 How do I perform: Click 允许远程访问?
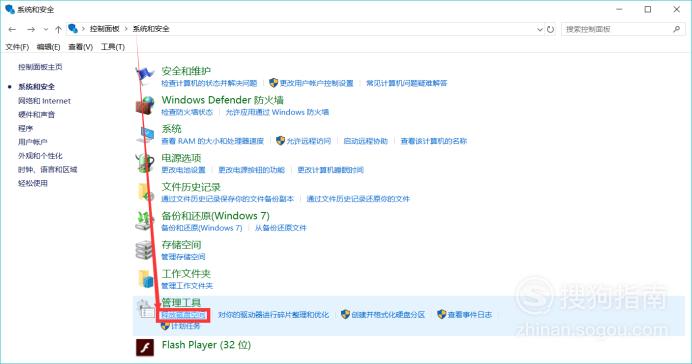[x=308, y=141]
